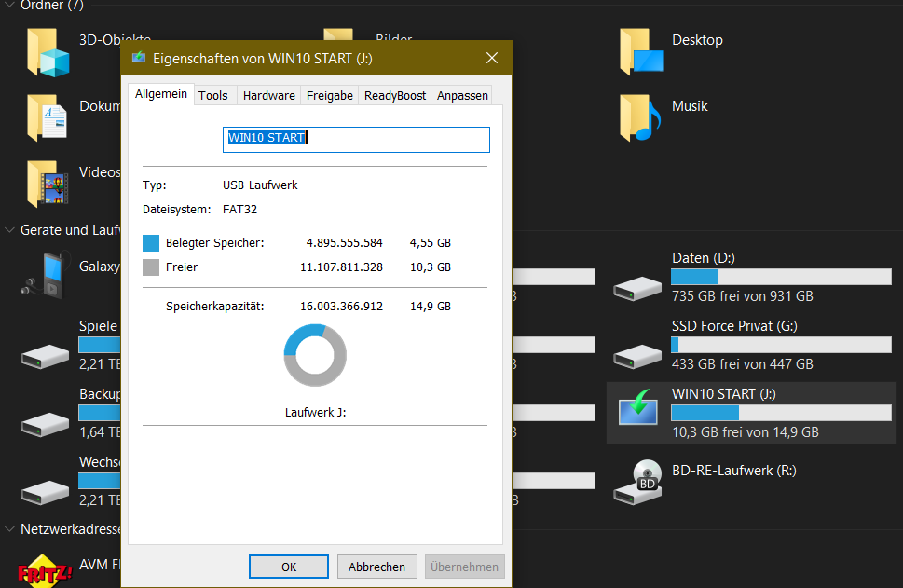Open the AVM FRITZ! network icon
The height and width of the screenshot is (588, 903).
(45, 570)
